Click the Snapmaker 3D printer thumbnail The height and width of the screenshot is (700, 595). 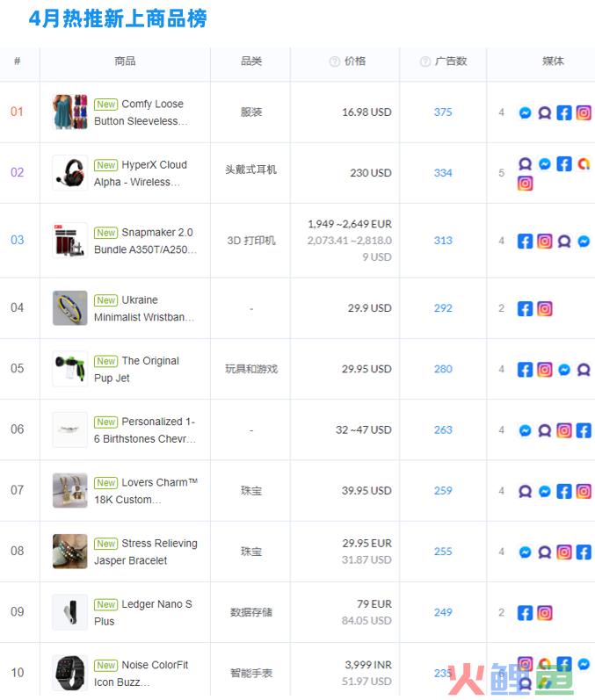[x=70, y=240]
